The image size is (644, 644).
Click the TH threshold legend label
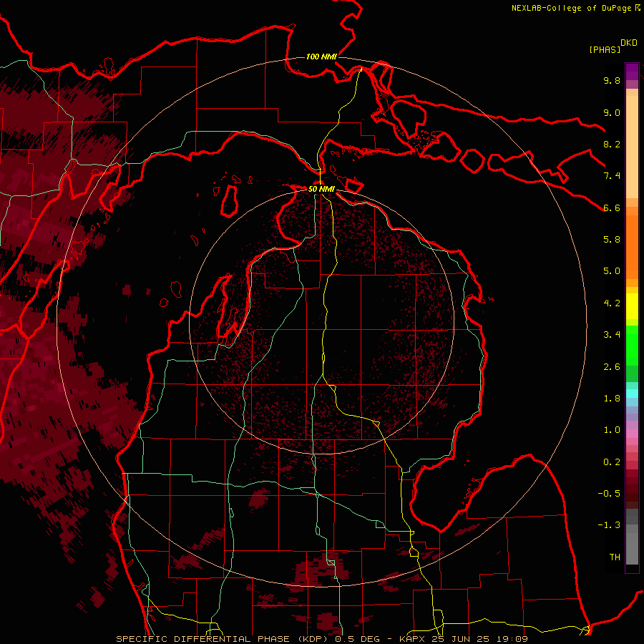615,557
